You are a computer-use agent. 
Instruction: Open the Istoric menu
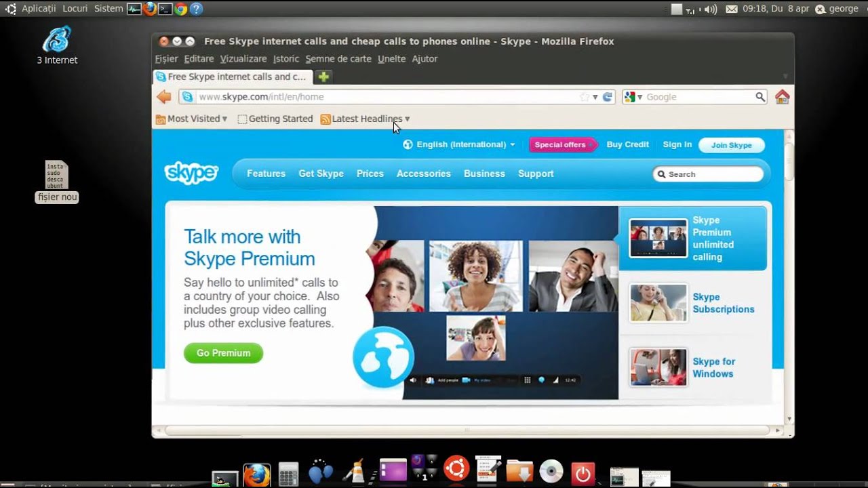click(x=286, y=59)
